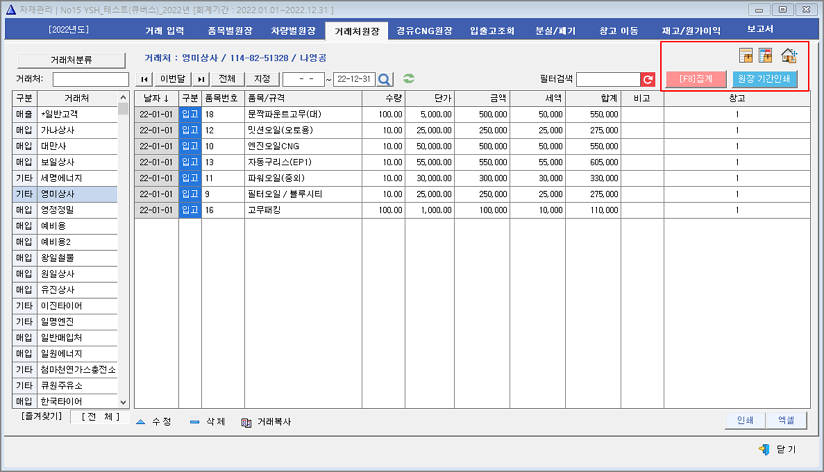Click the magnifier search icon beside date range

coord(384,79)
